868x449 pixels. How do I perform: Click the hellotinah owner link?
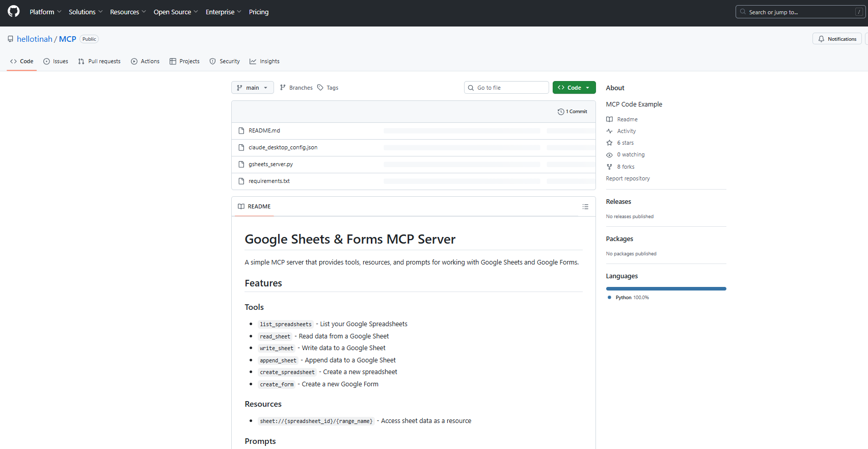pyautogui.click(x=35, y=39)
